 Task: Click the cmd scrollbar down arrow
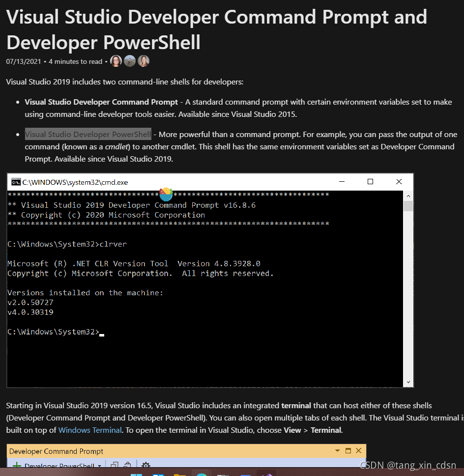(x=408, y=382)
